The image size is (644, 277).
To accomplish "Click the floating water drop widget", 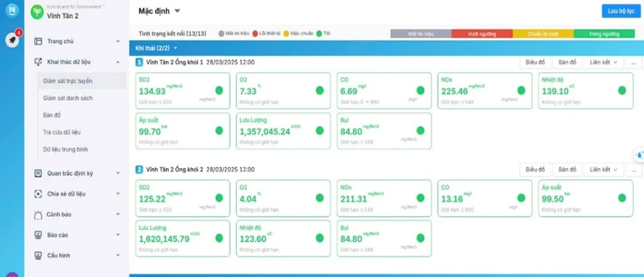I will click(x=638, y=155).
